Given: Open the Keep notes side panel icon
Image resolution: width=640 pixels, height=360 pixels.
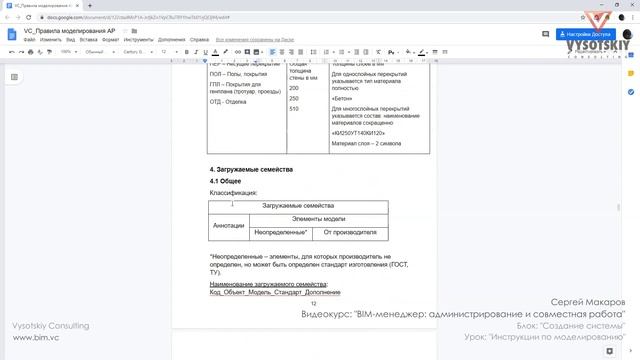Looking at the screenshot, I should (x=631, y=73).
